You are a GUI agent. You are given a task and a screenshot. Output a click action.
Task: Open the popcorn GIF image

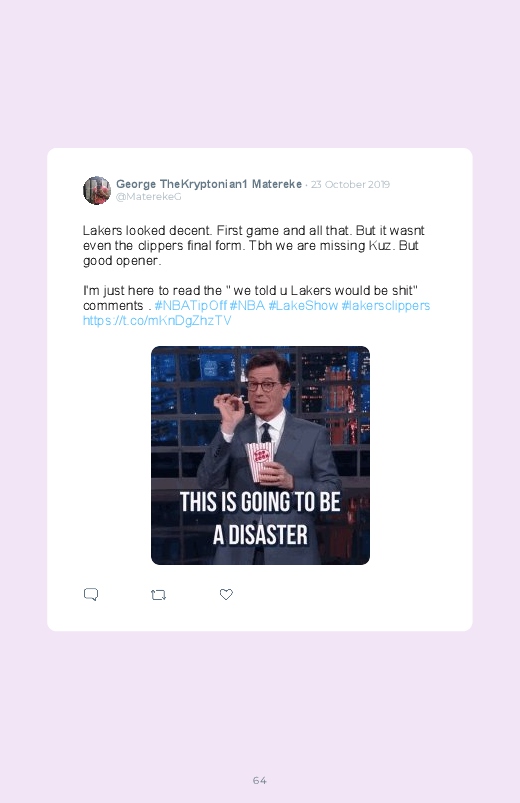coord(260,455)
